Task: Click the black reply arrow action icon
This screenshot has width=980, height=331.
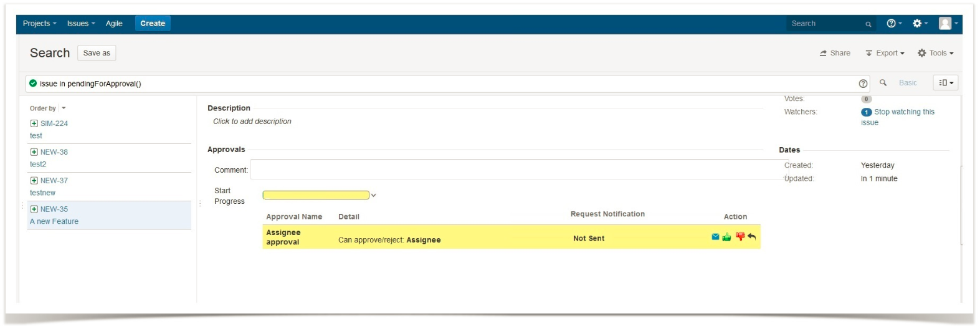Action: pos(752,237)
